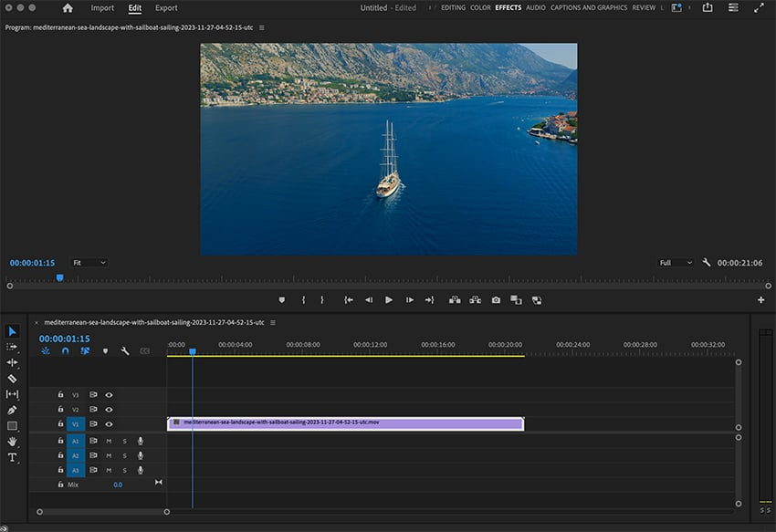Open the Full playback resolution dropdown

point(674,262)
